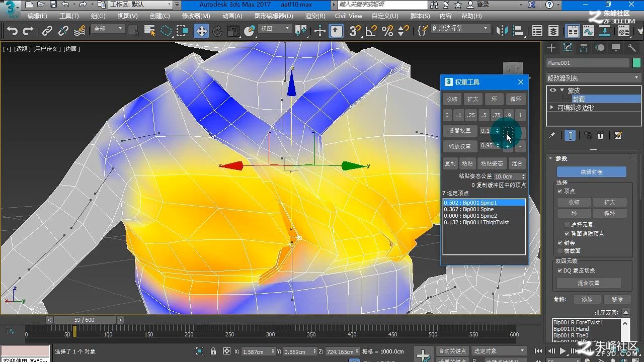Open the 视图 reference coordinate dropdown
Viewport: 644px width, 362px height.
275,29
